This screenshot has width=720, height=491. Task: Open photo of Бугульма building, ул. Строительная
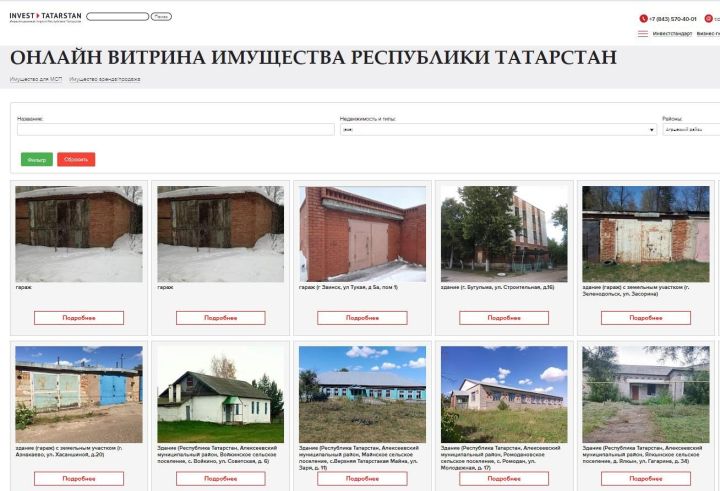click(x=504, y=234)
